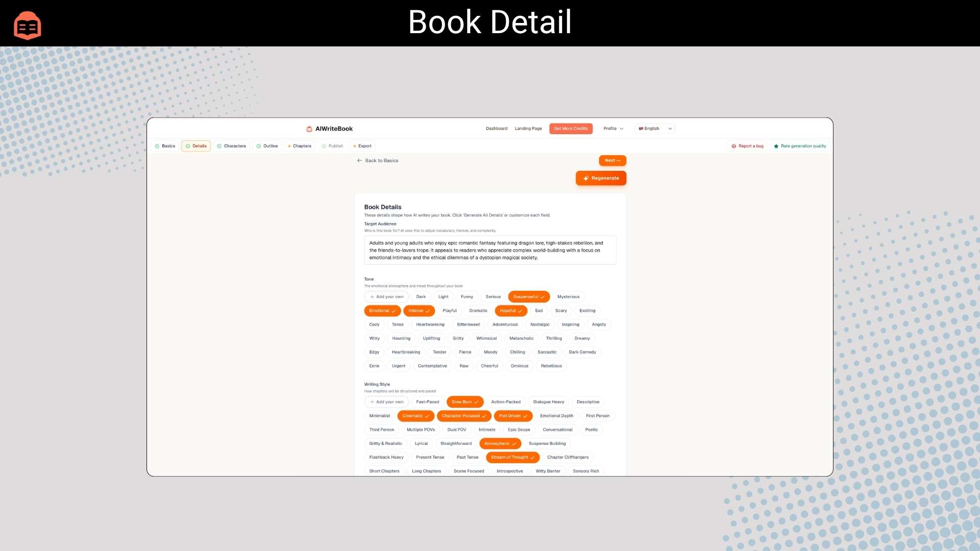Screen dimensions: 980x551
Task: Click the plus icon on Add your own tone
Action: click(373, 296)
